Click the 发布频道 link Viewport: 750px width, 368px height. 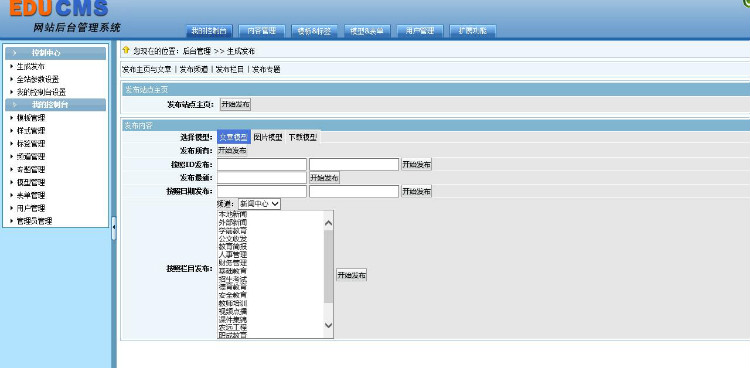tap(194, 69)
